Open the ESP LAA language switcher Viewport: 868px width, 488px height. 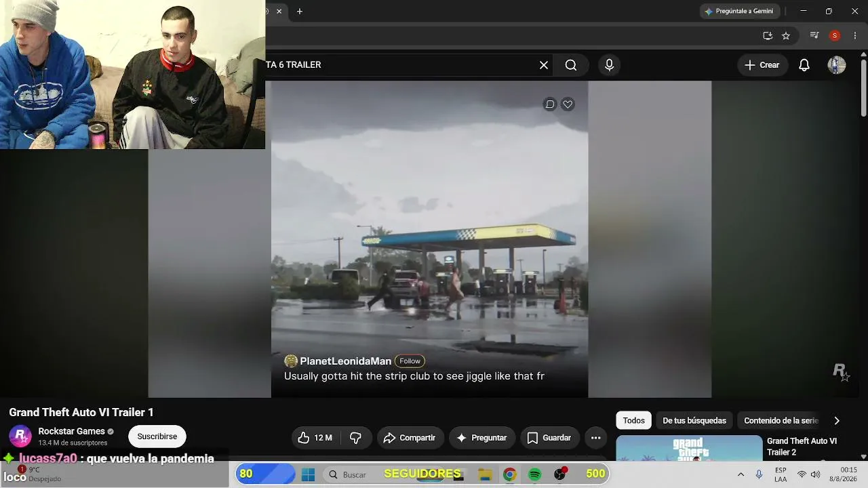pyautogui.click(x=781, y=474)
